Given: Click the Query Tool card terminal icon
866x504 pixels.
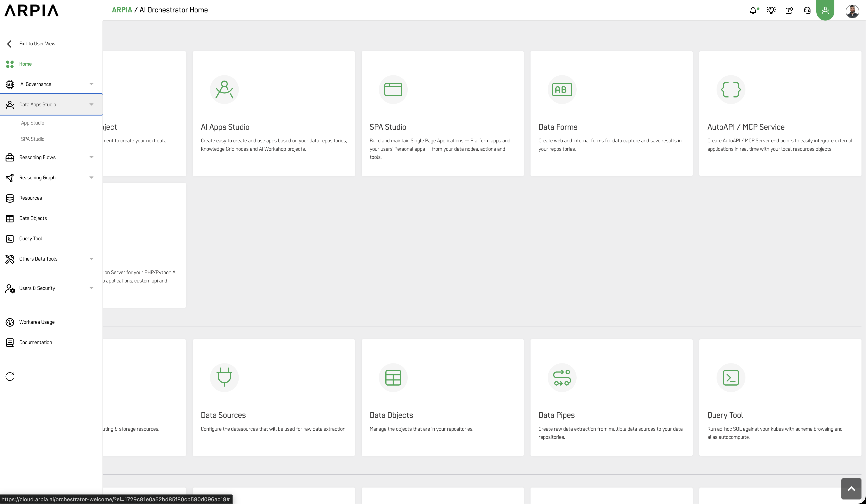Looking at the screenshot, I should (x=731, y=377).
